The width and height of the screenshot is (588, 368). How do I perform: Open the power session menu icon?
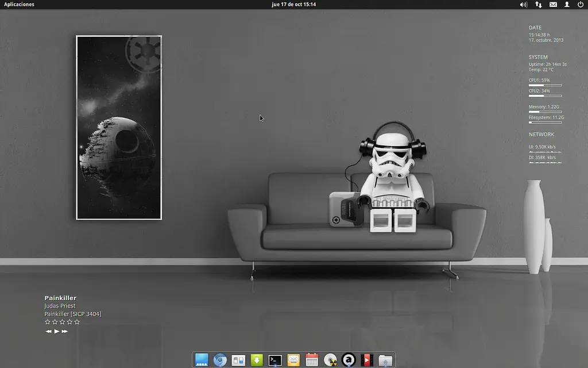point(581,5)
